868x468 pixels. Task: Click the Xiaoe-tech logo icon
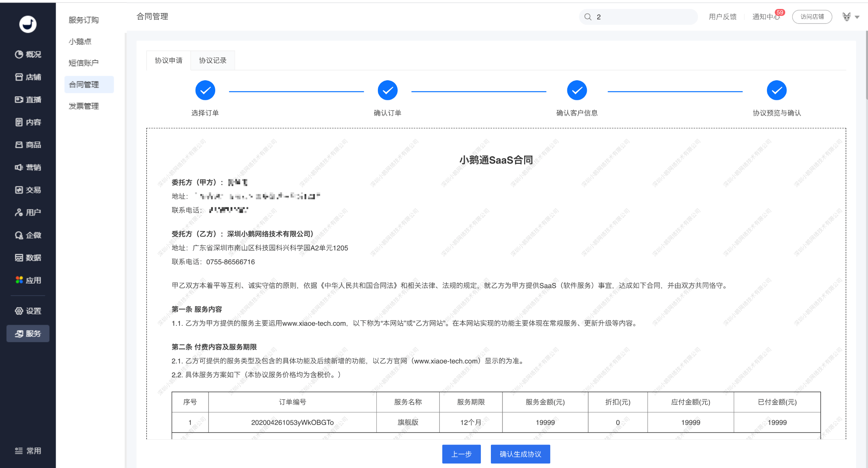[28, 24]
